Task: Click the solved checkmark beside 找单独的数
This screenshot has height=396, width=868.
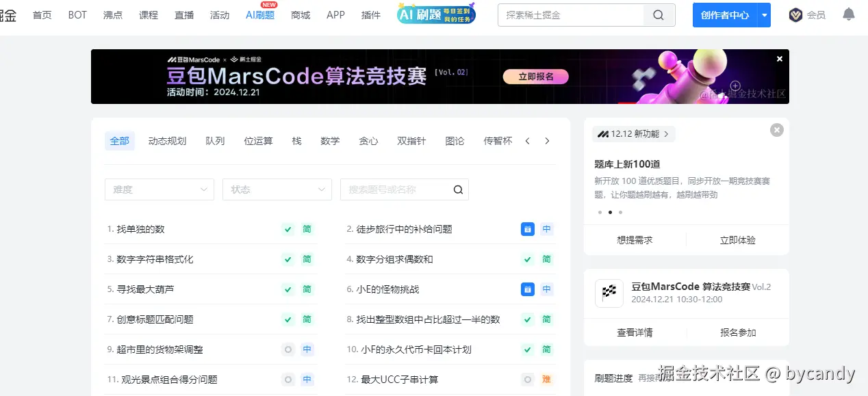Action: [288, 229]
